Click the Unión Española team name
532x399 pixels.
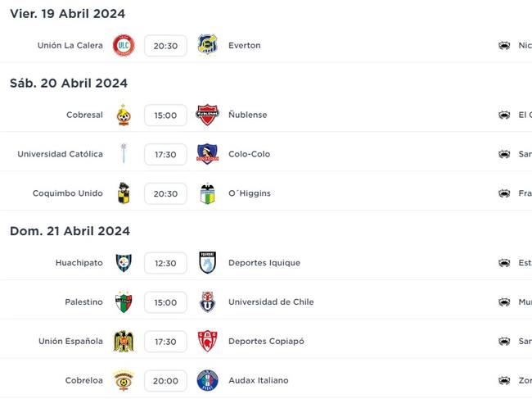tap(70, 341)
